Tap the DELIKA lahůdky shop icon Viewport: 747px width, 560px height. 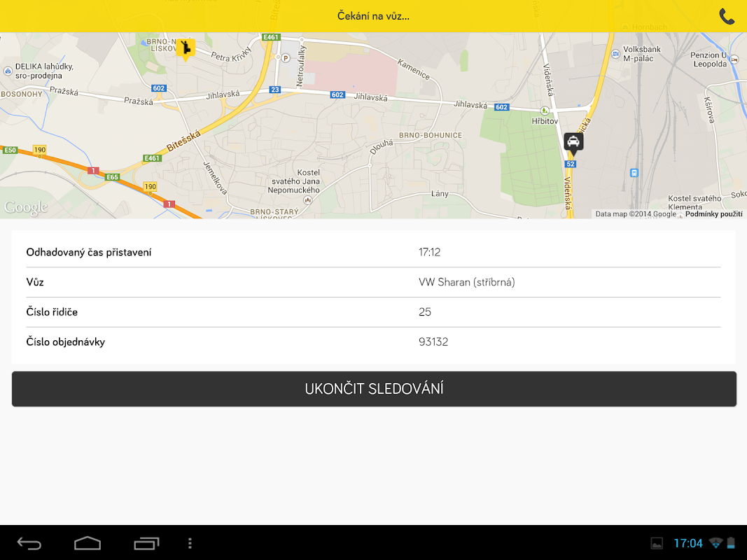pyautogui.click(x=8, y=71)
